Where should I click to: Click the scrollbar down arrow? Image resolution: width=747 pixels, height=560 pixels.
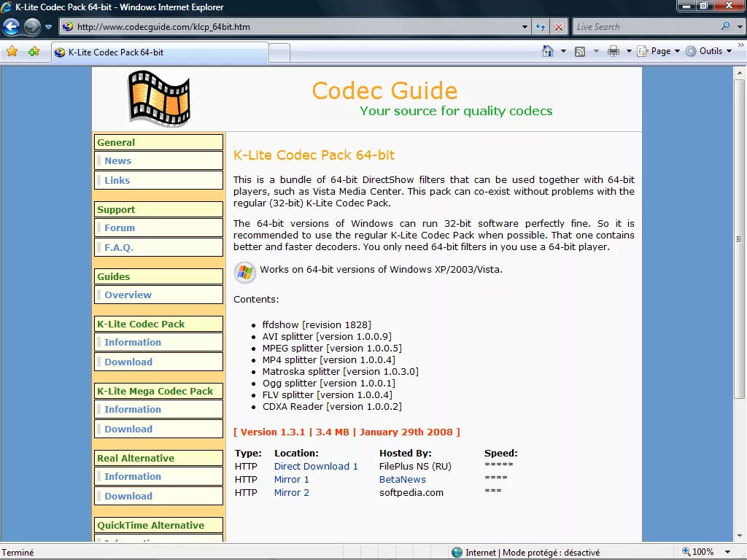pos(740,536)
